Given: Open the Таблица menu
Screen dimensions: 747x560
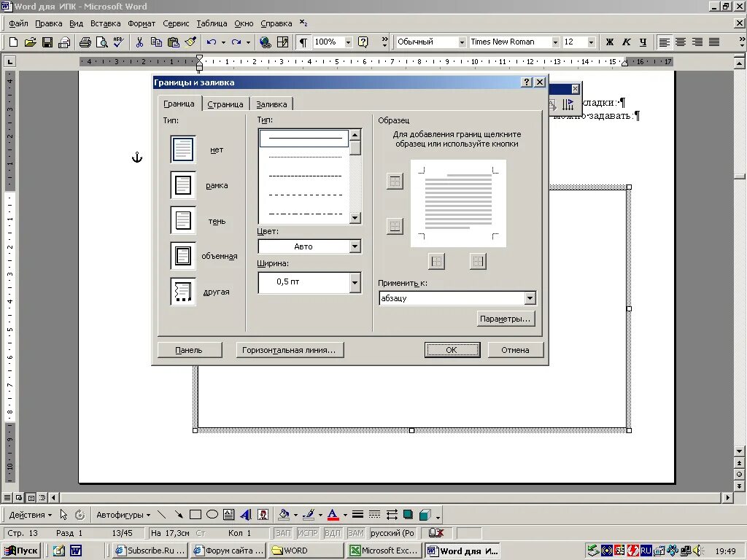Looking at the screenshot, I should [x=212, y=23].
